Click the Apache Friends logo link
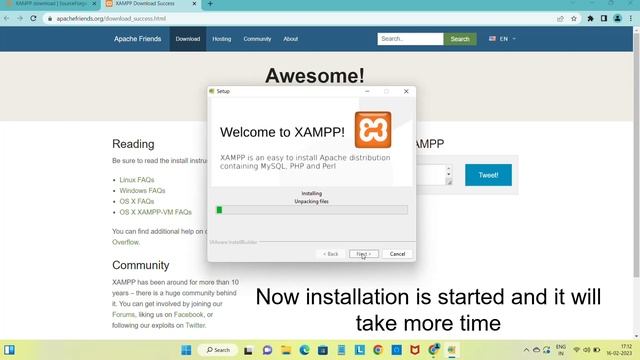The width and height of the screenshot is (640, 360). tap(138, 39)
